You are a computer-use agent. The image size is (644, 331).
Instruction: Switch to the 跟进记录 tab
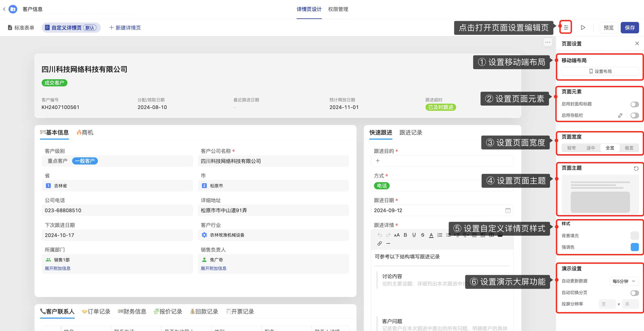click(x=411, y=132)
